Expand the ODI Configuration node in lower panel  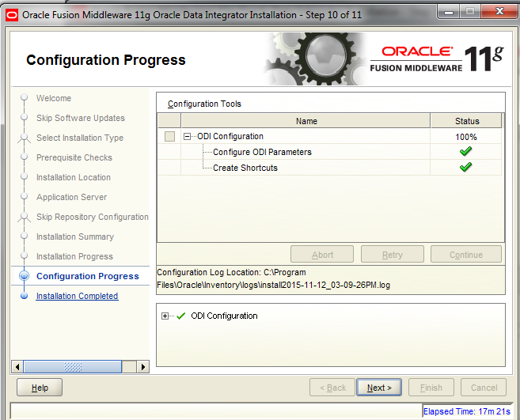pyautogui.click(x=165, y=316)
